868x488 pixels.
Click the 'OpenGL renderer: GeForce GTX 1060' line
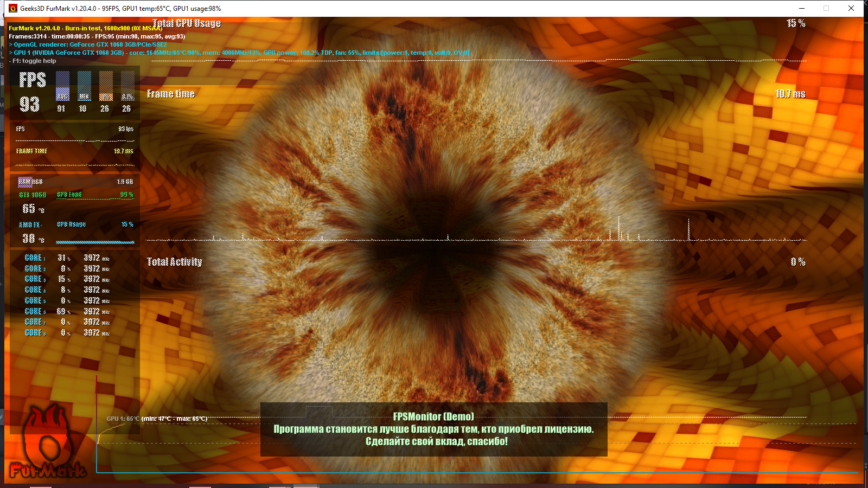88,44
